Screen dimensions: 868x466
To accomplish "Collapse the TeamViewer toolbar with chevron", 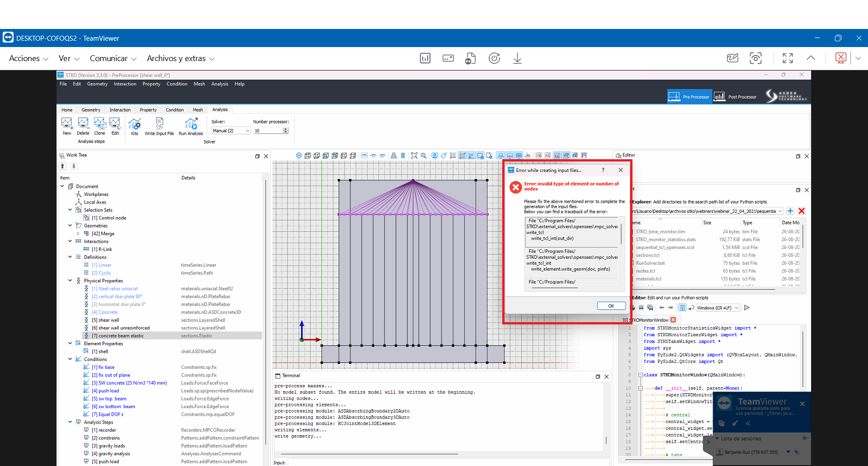I will [x=811, y=58].
